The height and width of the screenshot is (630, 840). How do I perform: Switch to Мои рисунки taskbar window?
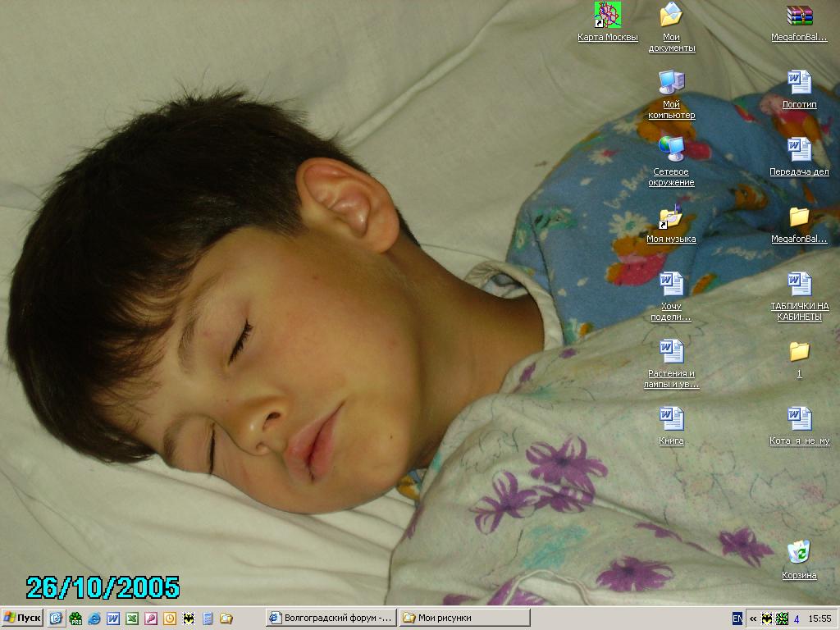pyautogui.click(x=464, y=618)
